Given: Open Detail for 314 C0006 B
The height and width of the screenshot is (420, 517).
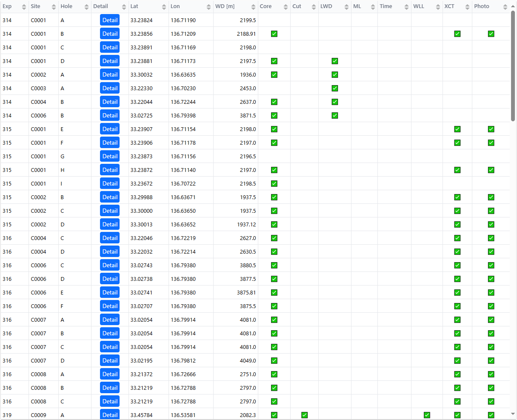Looking at the screenshot, I should click(110, 115).
